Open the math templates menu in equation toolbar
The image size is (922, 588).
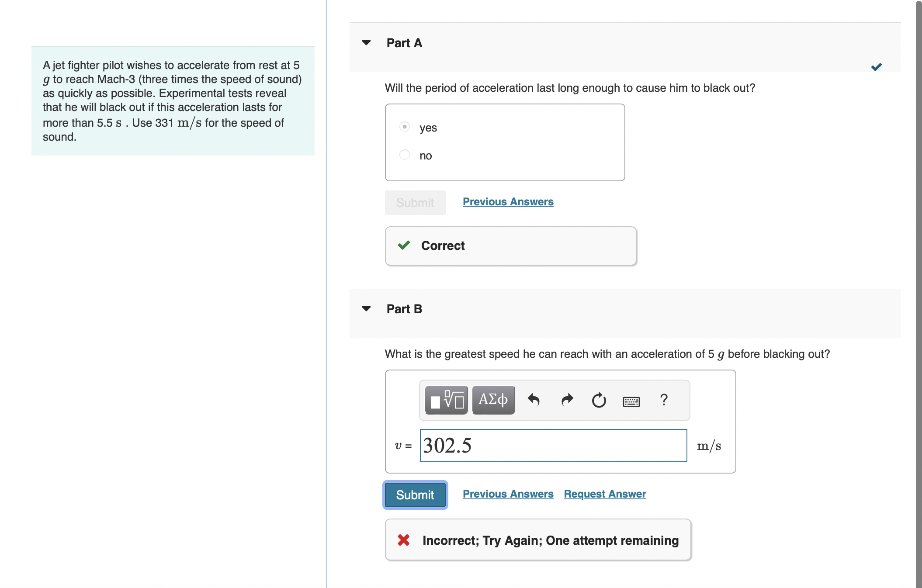[x=445, y=399]
